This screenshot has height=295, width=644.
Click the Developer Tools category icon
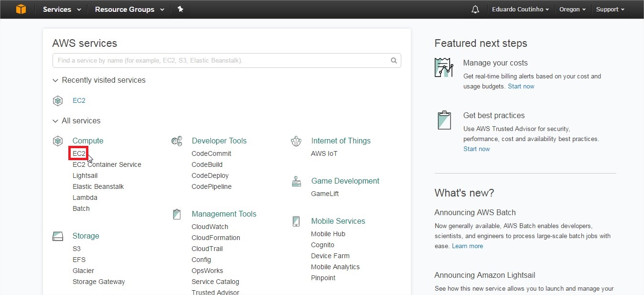click(177, 141)
